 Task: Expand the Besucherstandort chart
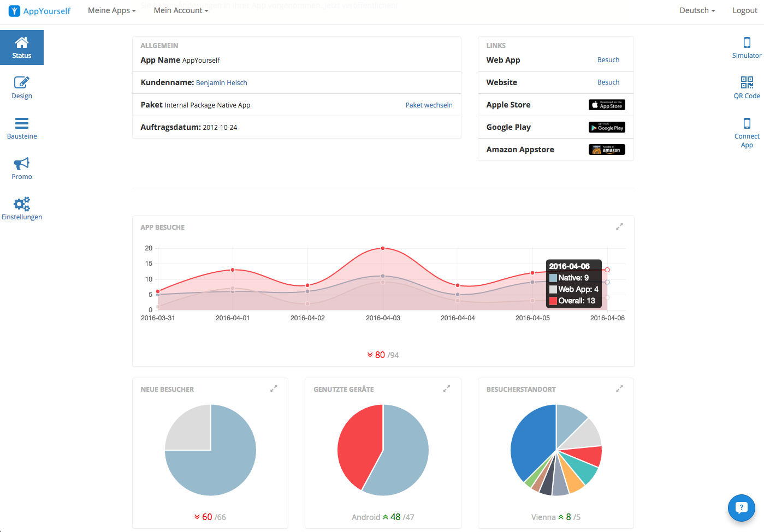[619, 388]
